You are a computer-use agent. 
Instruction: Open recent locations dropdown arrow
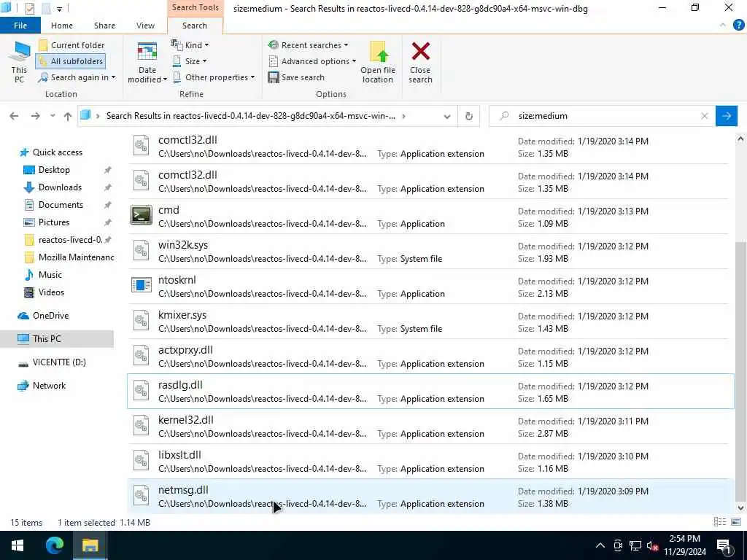pos(53,116)
